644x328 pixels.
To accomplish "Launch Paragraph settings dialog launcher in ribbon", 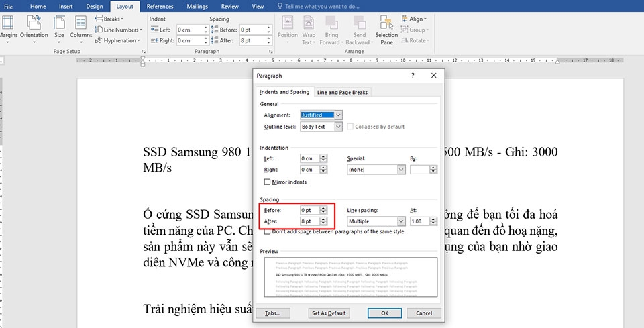I will [x=271, y=52].
